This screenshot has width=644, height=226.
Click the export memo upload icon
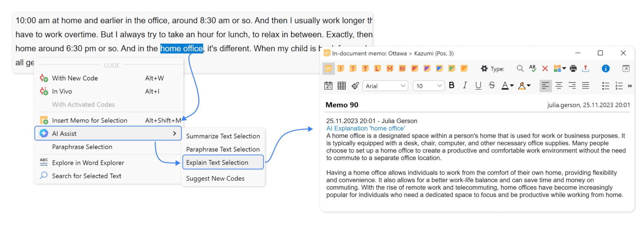tap(586, 68)
